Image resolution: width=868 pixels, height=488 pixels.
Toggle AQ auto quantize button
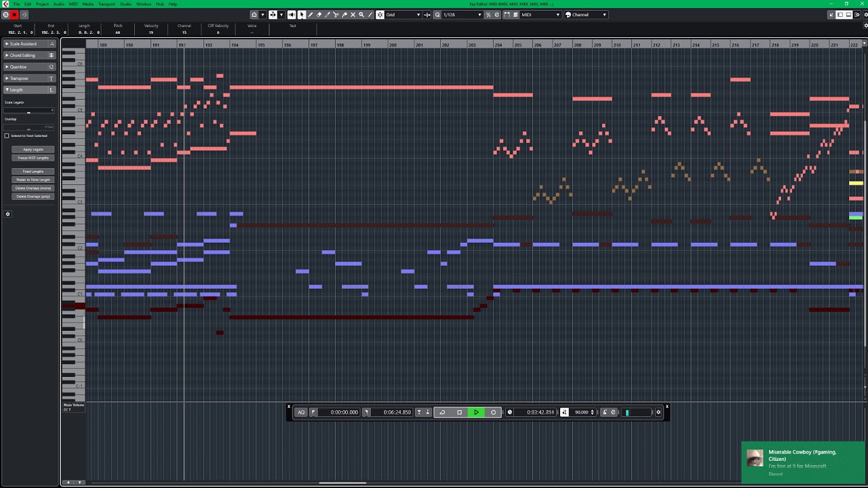click(301, 412)
